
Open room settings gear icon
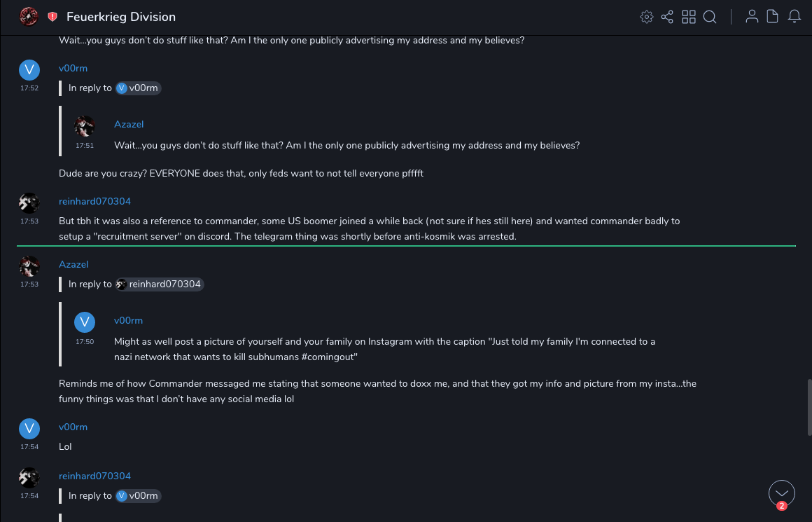(647, 17)
